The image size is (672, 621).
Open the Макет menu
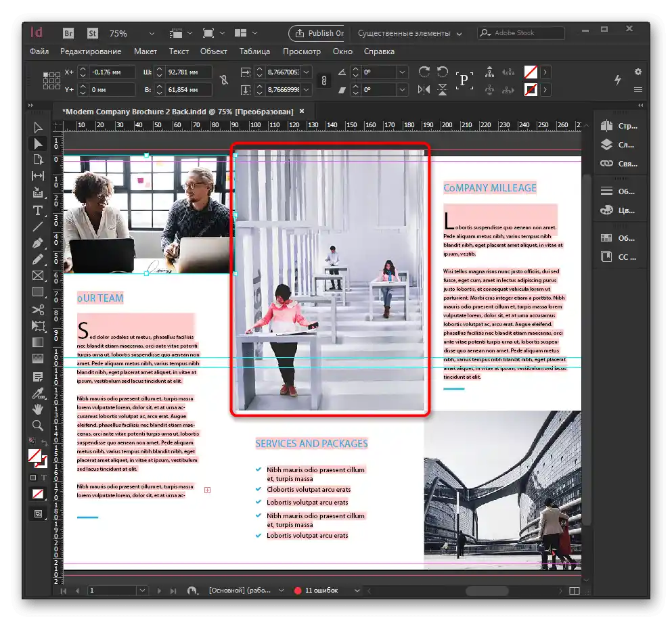tap(145, 51)
